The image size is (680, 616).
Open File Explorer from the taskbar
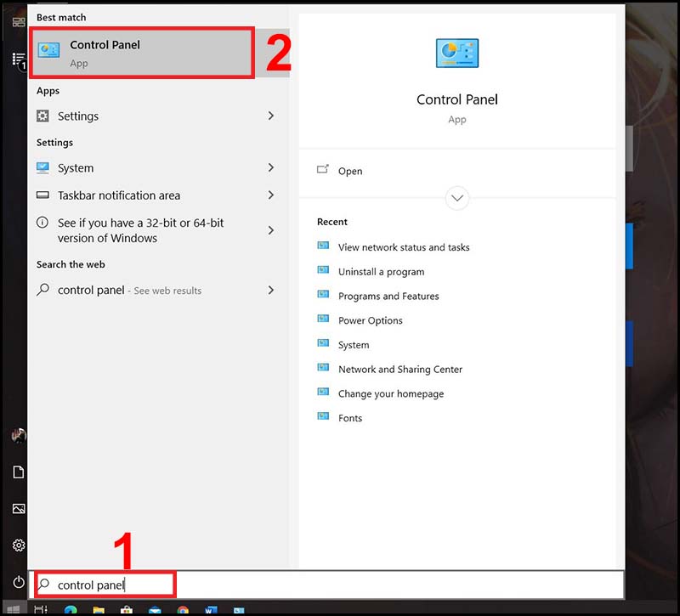(x=99, y=608)
